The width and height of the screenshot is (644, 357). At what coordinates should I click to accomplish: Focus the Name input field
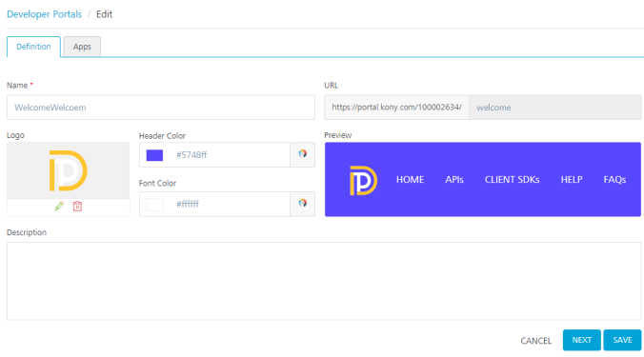(x=161, y=108)
